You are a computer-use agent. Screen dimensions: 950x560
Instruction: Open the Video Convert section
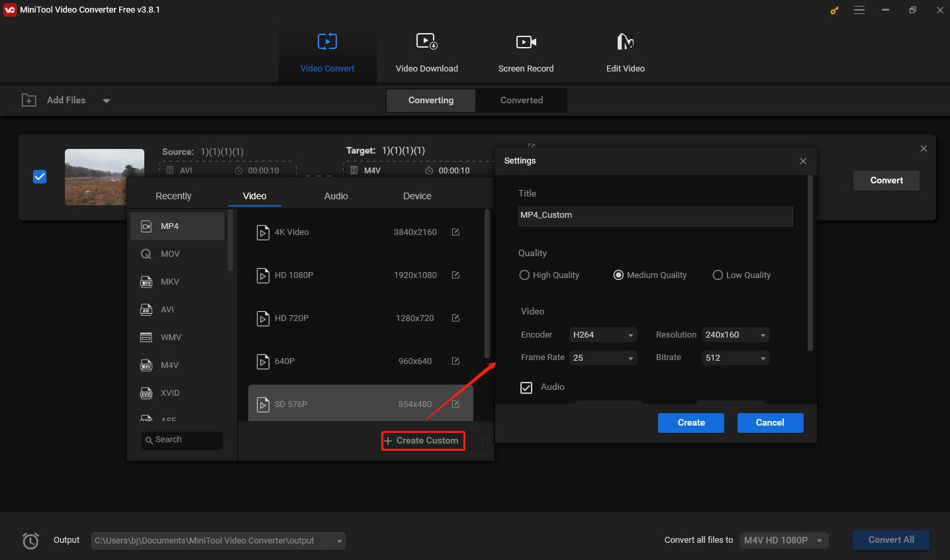[327, 54]
